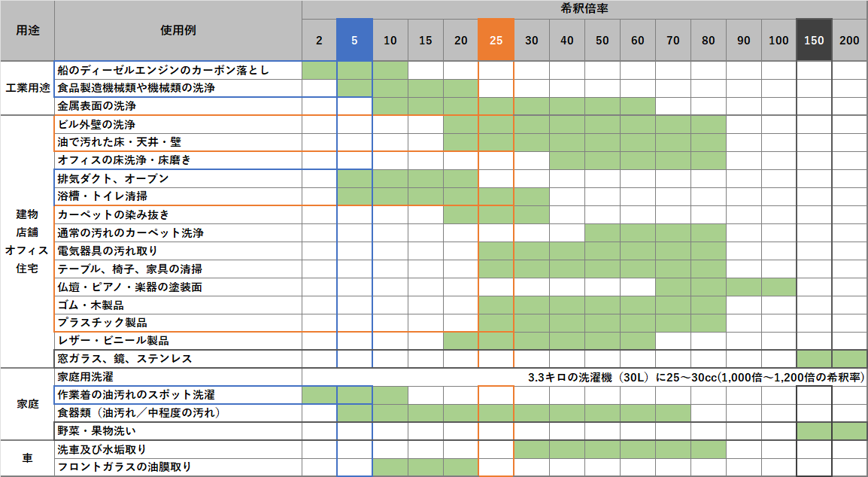
Task: Select the dilution header cell 200
Action: pyautogui.click(x=849, y=40)
